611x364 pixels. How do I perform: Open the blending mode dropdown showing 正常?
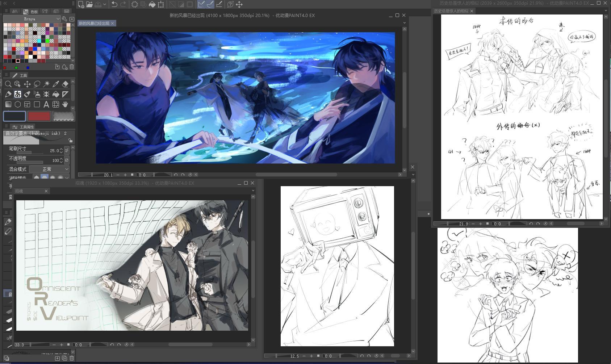pos(49,169)
